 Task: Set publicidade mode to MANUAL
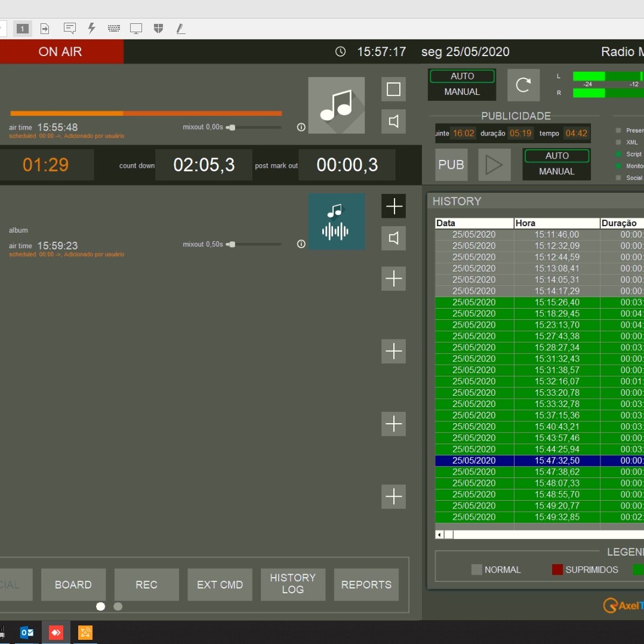coord(556,171)
